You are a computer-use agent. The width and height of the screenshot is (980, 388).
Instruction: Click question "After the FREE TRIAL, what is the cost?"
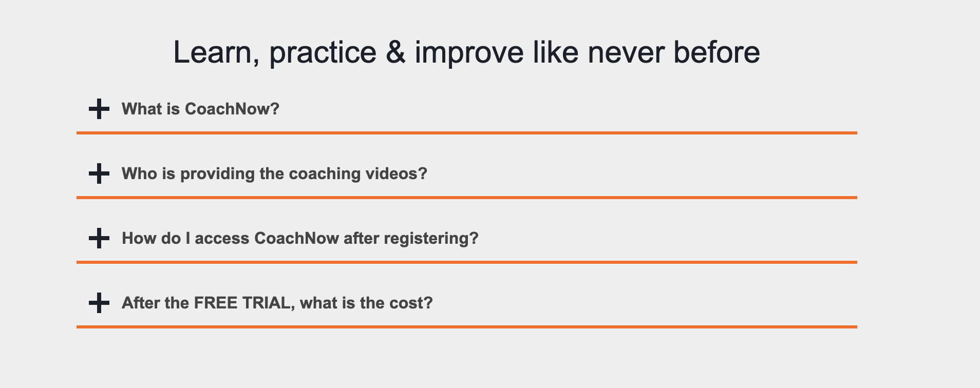click(277, 303)
